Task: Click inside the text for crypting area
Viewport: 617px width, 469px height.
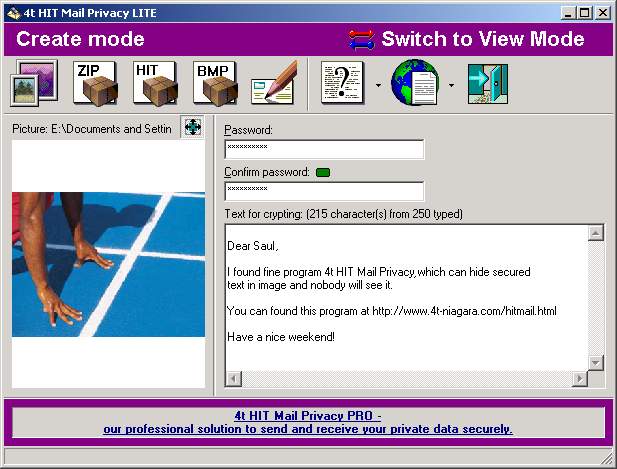Action: 406,298
